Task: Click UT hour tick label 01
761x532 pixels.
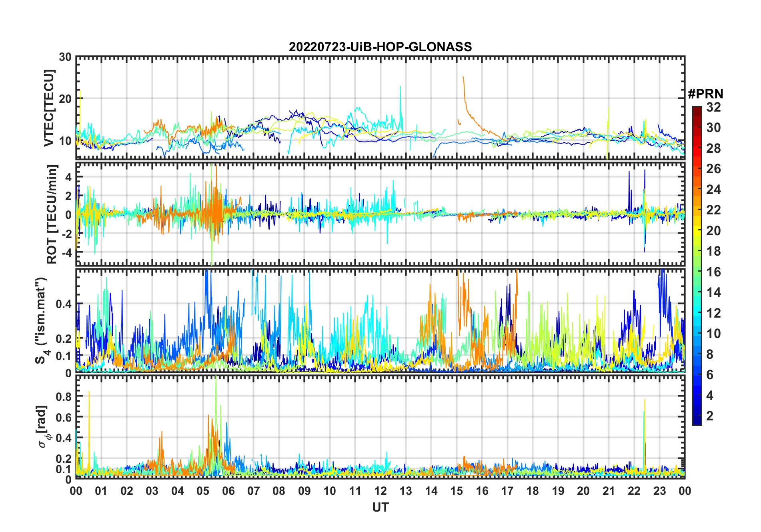Action: click(x=101, y=491)
